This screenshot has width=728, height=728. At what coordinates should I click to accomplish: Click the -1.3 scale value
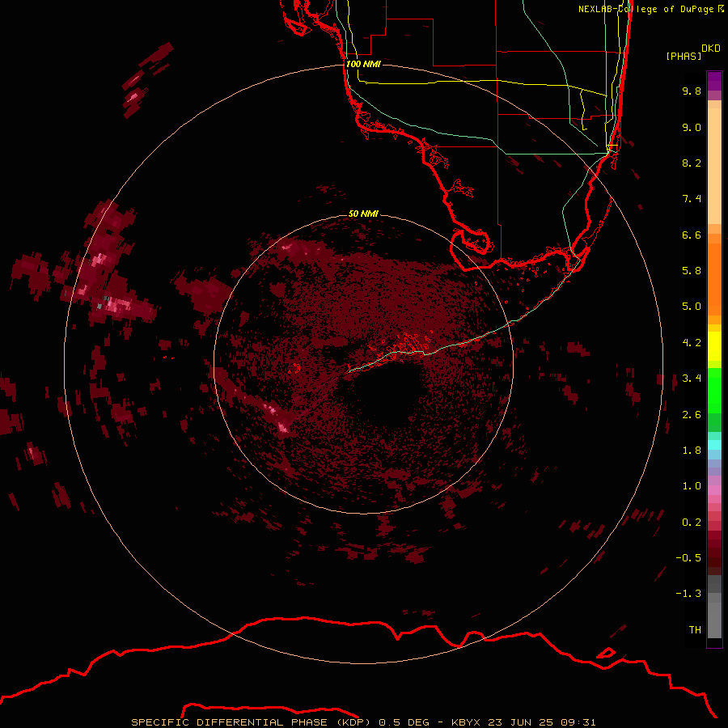pyautogui.click(x=688, y=594)
